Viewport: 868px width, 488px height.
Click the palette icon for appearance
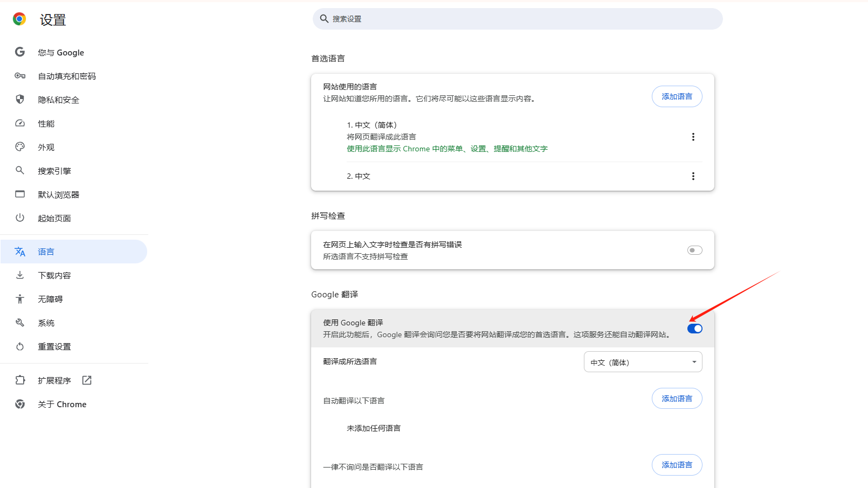[x=20, y=147]
